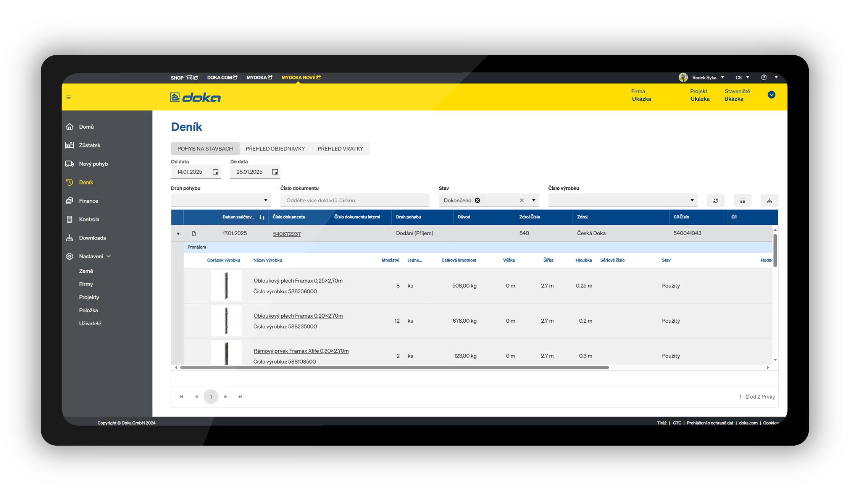This screenshot has width=868, height=501.
Task: Open Obloukový plech Framax 0,25×2,70m link
Action: click(298, 281)
